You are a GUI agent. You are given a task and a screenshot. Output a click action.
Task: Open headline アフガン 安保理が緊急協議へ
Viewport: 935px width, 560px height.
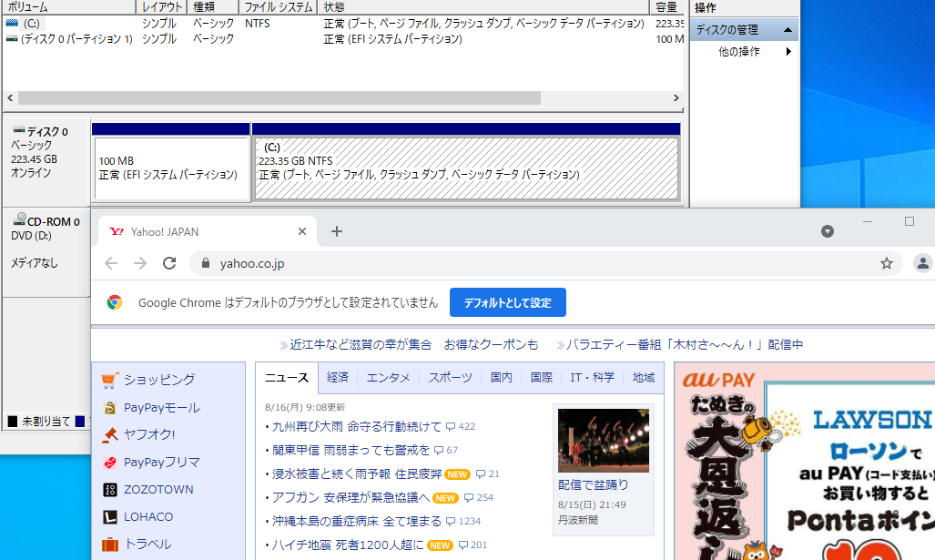[351, 497]
